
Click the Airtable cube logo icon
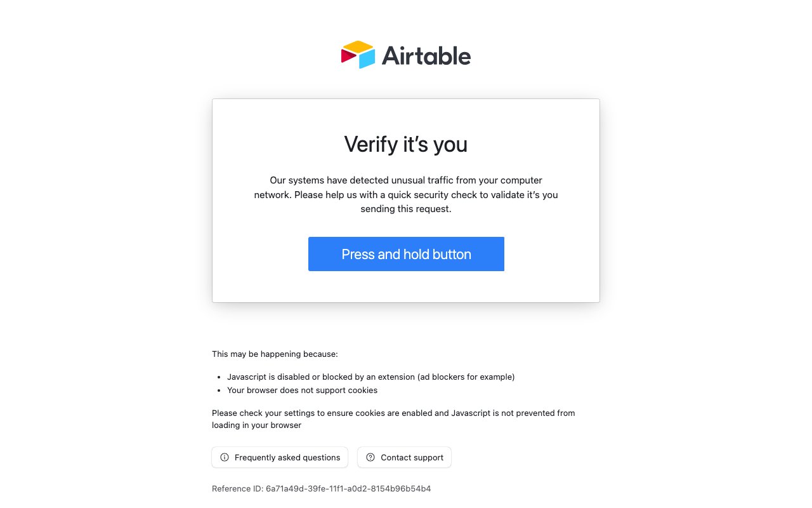click(x=358, y=55)
